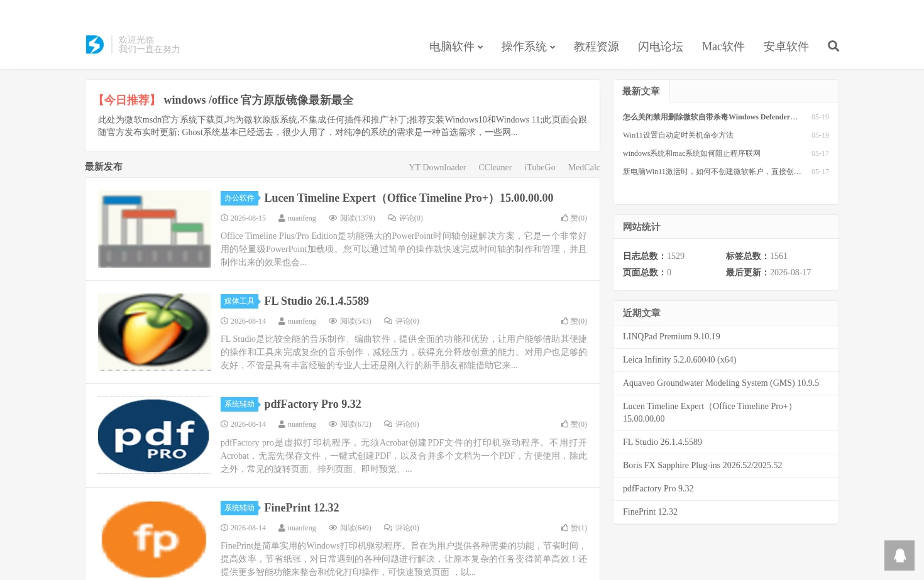Click the back-to-top bell icon

(x=899, y=555)
